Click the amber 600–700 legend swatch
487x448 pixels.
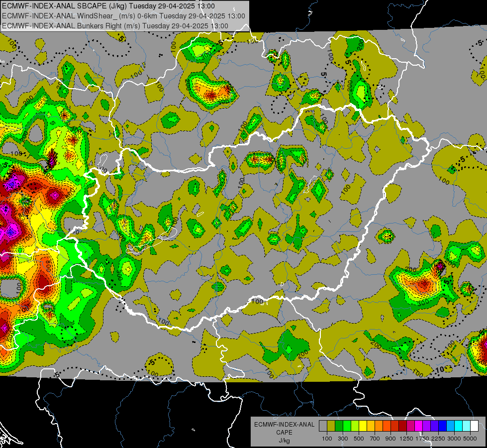tap(371, 426)
